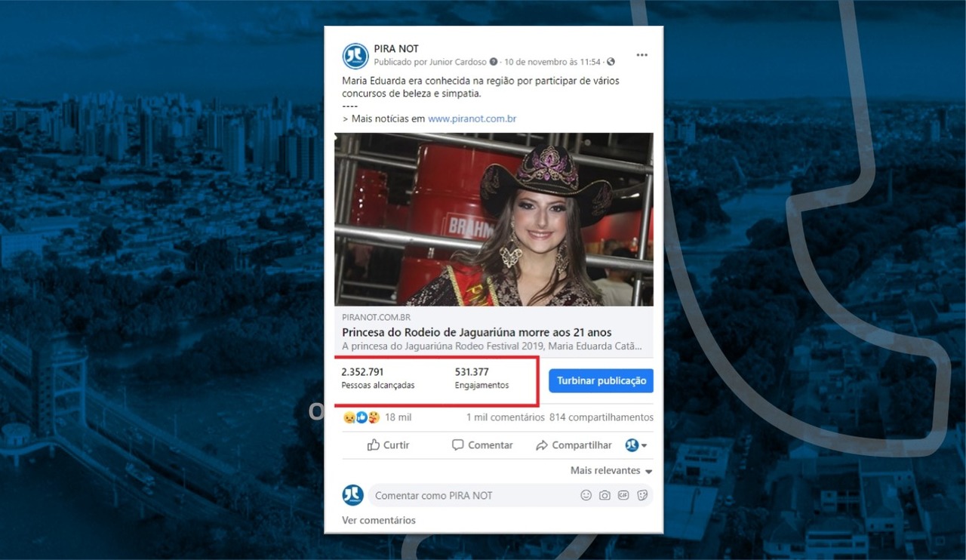Expand the Mais relevantes comment sorting dropdown
Screen dimensions: 966x560
tap(611, 470)
